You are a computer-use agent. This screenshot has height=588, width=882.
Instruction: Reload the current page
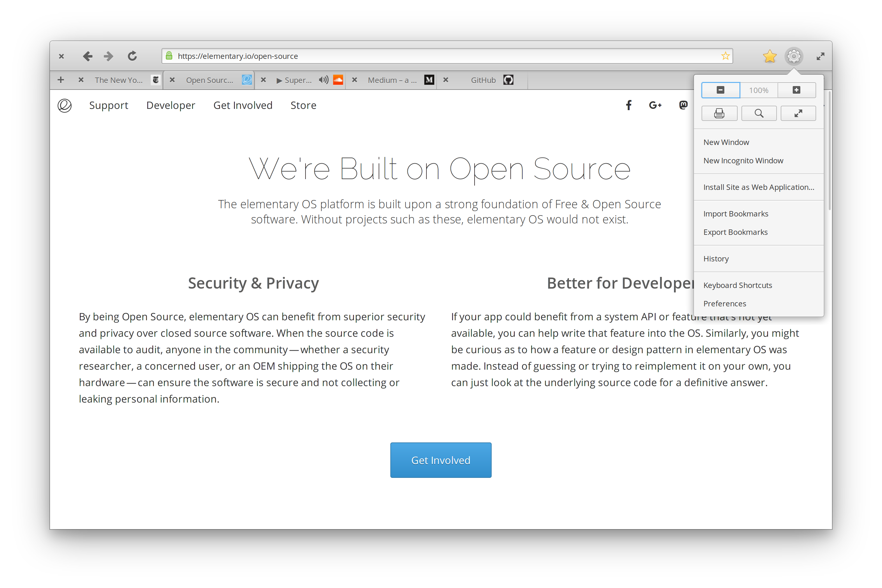click(x=132, y=56)
